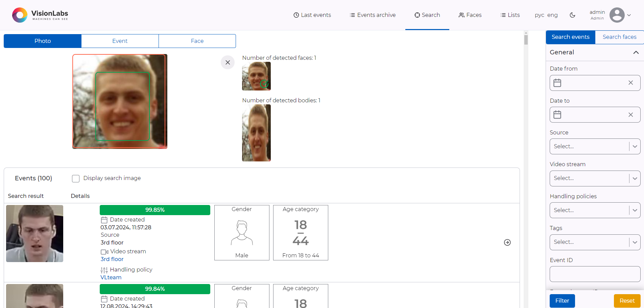The image size is (644, 308).
Task: Click the green 99.85% match score bar
Action: click(155, 210)
